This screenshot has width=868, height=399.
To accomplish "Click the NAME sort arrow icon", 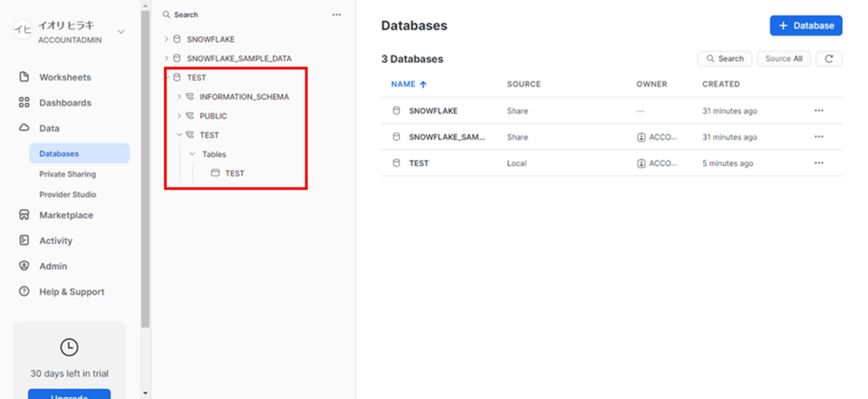I will 423,84.
